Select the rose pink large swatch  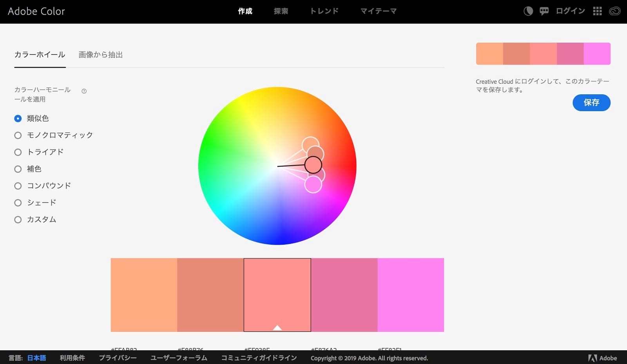pos(344,295)
